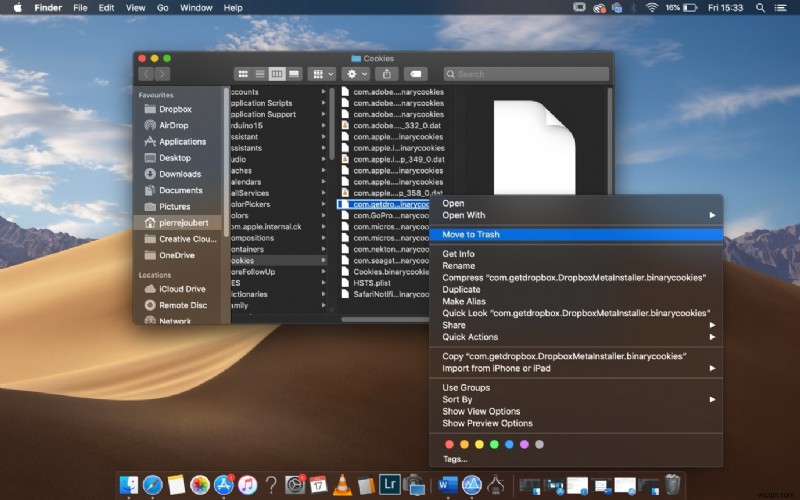This screenshot has width=800, height=500.
Task: Choose Make Alias in context menu
Action: [576, 301]
